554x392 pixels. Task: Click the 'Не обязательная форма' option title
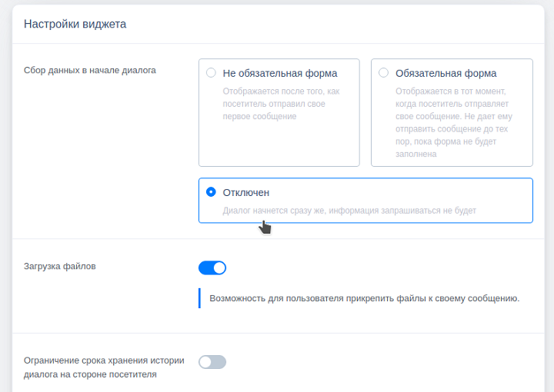(280, 73)
